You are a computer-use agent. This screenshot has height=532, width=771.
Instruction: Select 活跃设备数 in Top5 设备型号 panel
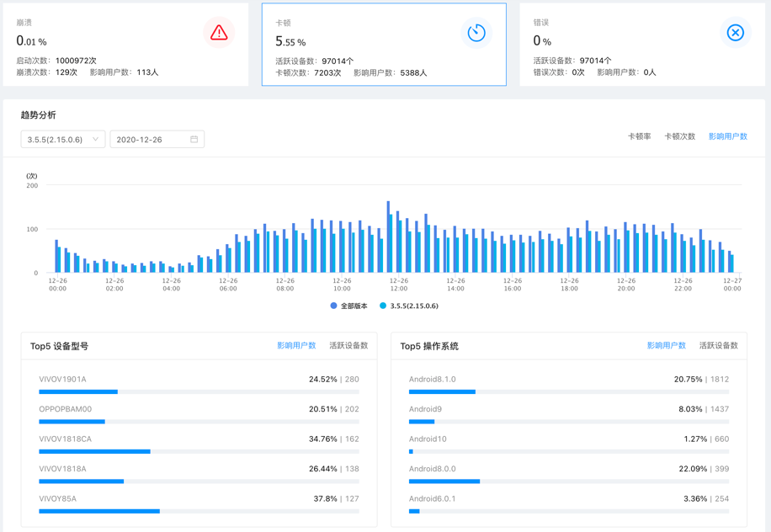click(x=348, y=346)
